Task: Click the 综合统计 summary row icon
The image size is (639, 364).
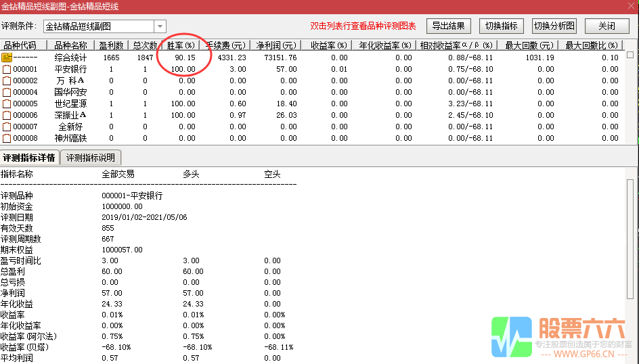Action: click(7, 58)
